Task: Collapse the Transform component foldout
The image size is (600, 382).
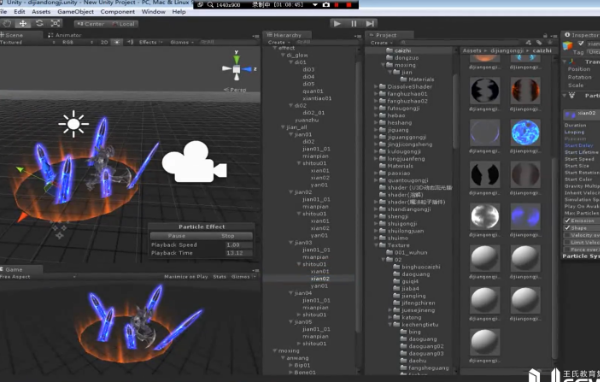Action: pyautogui.click(x=564, y=62)
